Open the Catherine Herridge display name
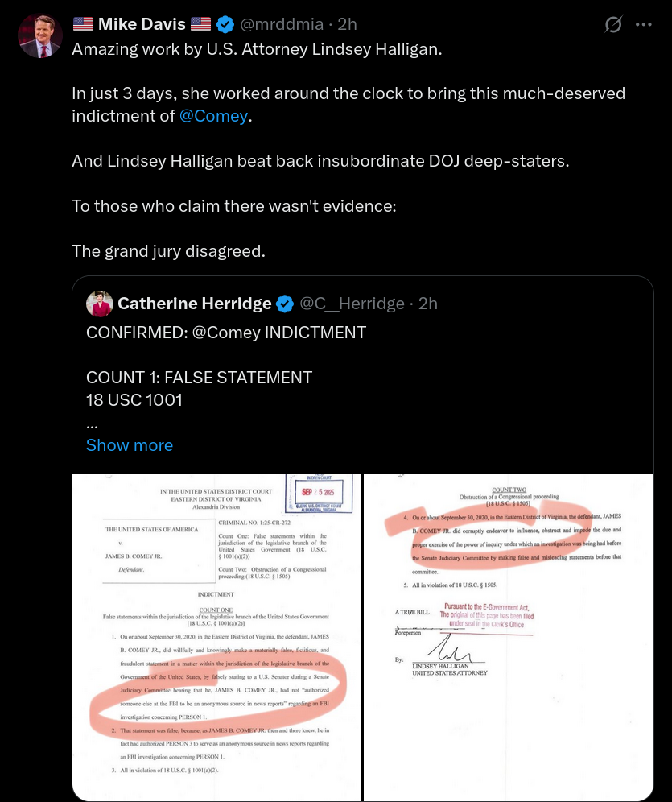This screenshot has width=672, height=802. pos(194,304)
